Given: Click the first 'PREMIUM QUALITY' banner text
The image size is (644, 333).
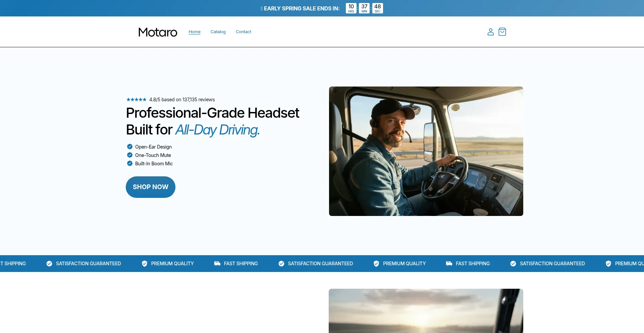Looking at the screenshot, I should point(172,264).
